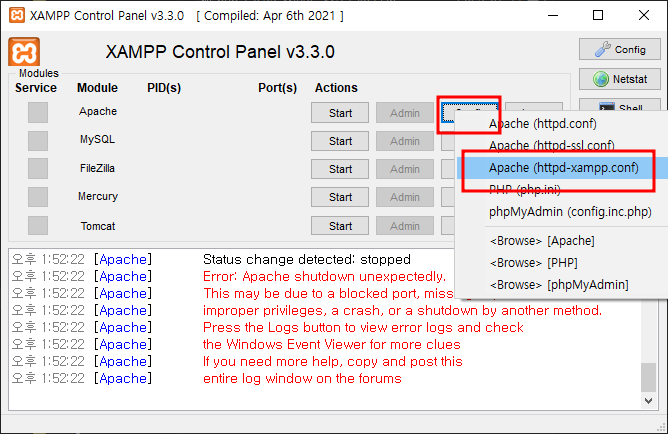Click 'Press the Logs button' log line
The width and height of the screenshot is (668, 434).
(363, 328)
